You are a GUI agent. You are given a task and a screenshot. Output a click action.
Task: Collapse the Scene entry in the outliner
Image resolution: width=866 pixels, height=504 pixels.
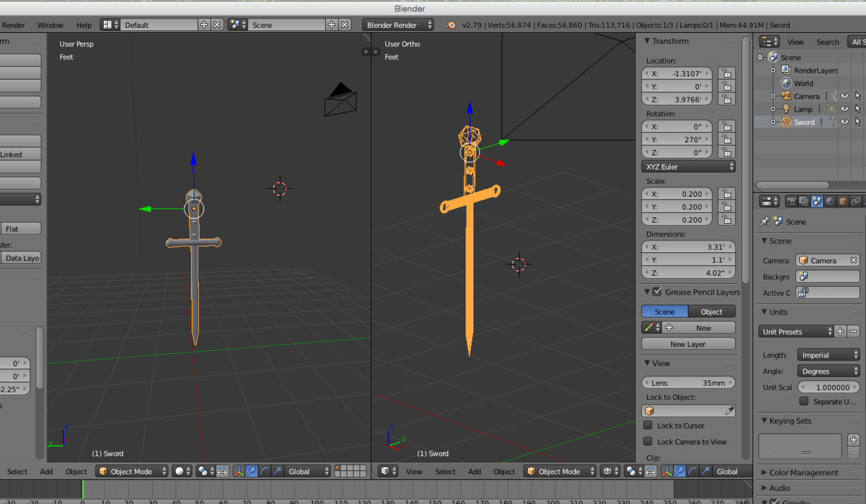[760, 57]
